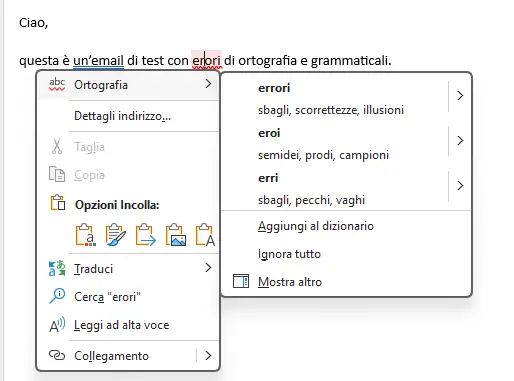Screen dimensions: 514x381
Task: Click synonyms text sbagli, pecchi, vaghi
Action: pyautogui.click(x=311, y=200)
